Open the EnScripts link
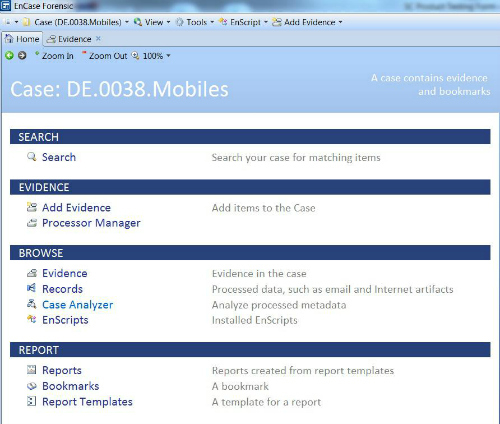The height and width of the screenshot is (424, 500). [x=65, y=320]
